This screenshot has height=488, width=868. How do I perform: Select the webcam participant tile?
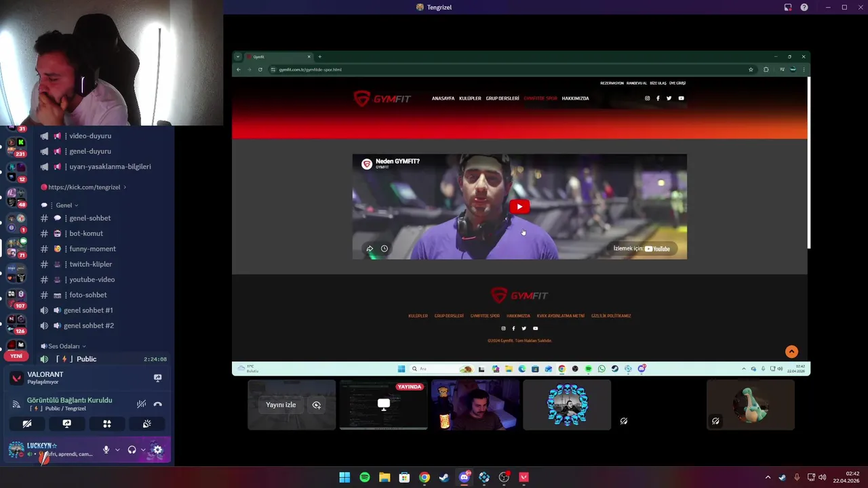475,405
